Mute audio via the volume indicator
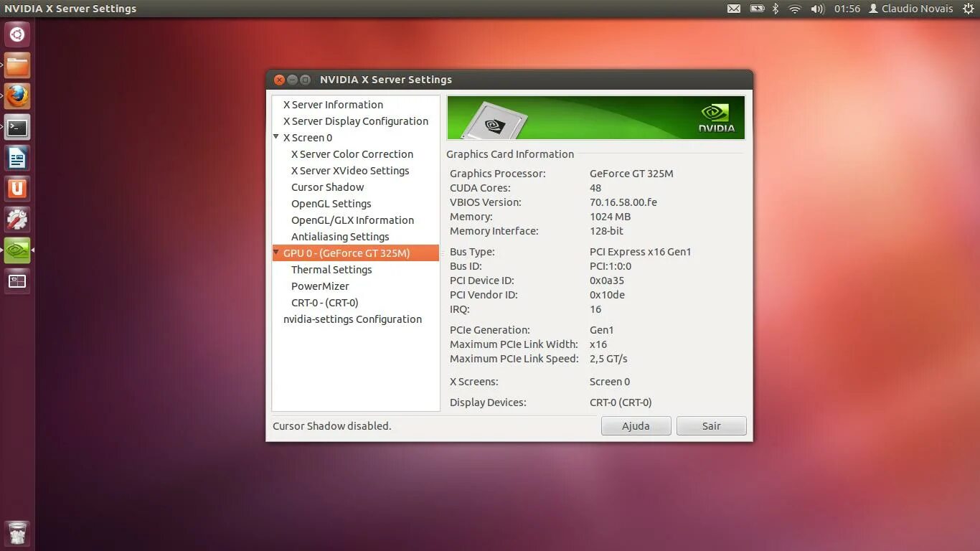The height and width of the screenshot is (551, 980). coord(817,8)
